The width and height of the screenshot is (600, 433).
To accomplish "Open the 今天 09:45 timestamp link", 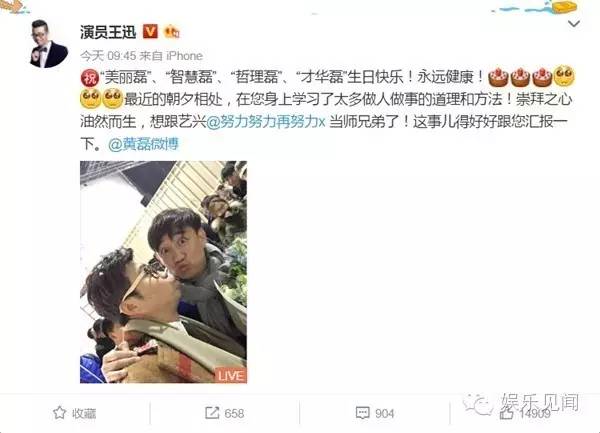I will (x=108, y=56).
